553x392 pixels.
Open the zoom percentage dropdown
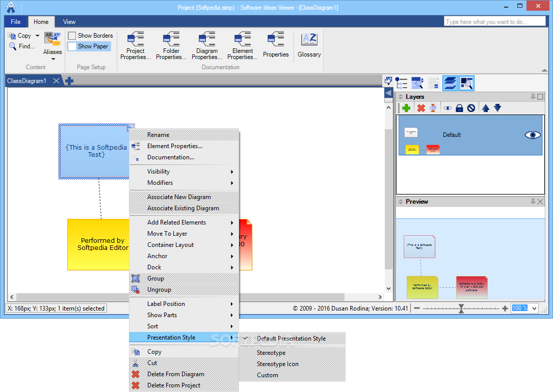pyautogui.click(x=534, y=308)
